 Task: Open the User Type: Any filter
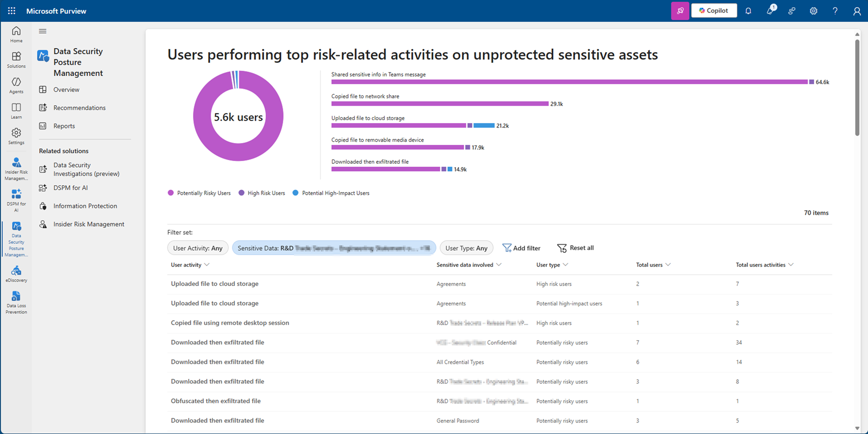[466, 248]
